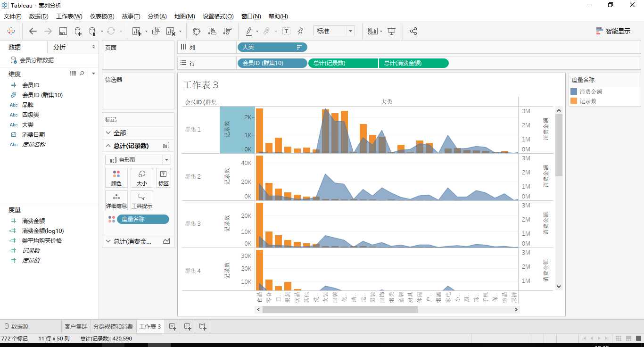Viewport: 644px width, 347px height.
Task: Pause auto updates icon
Action: [93, 32]
